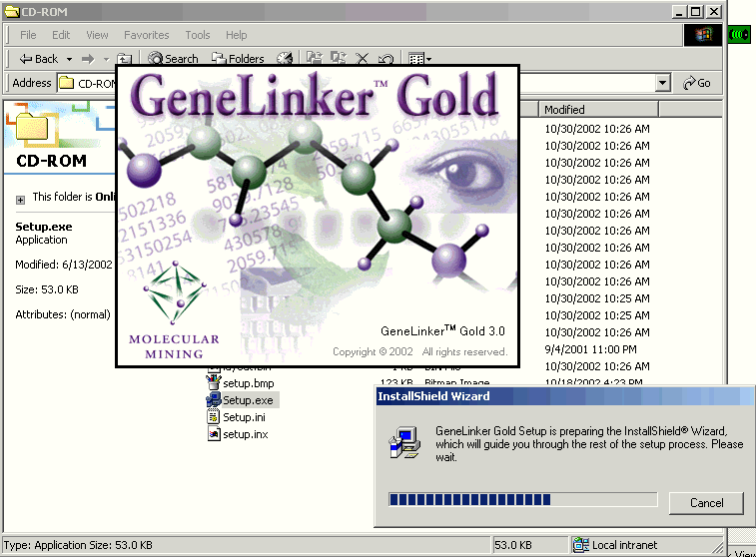Viewport: 756px width, 557px height.
Task: Select the Setup.ini file
Action: pyautogui.click(x=244, y=417)
